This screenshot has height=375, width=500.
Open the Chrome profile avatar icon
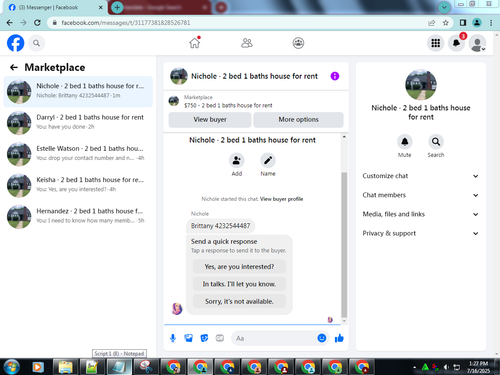(477, 23)
